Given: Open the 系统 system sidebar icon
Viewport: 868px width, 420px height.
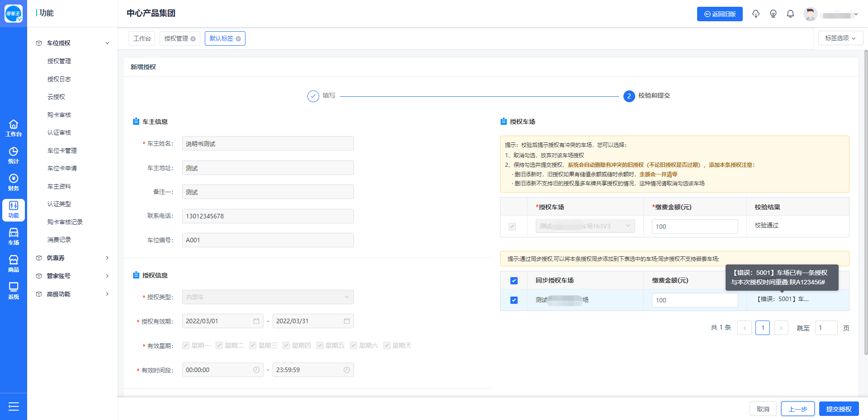Looking at the screenshot, I should (x=14, y=291).
